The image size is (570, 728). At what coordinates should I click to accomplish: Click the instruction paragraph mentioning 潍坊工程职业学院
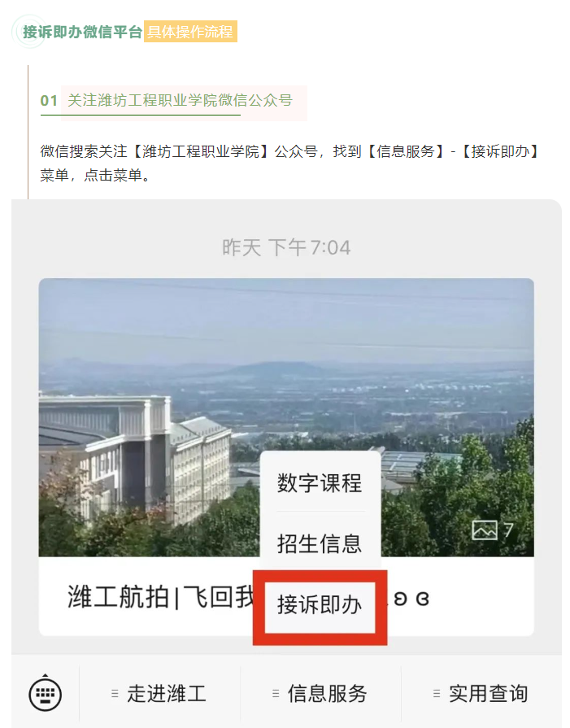(289, 163)
